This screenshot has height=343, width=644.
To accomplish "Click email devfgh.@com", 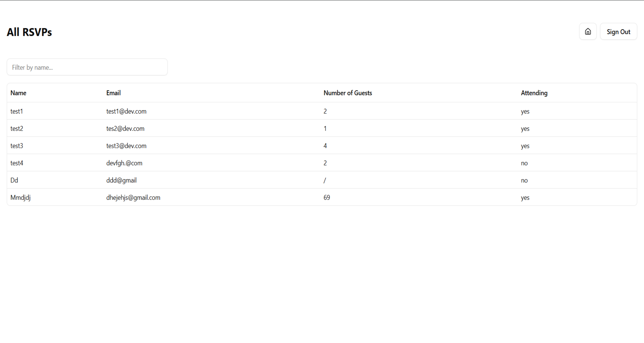I will point(124,163).
